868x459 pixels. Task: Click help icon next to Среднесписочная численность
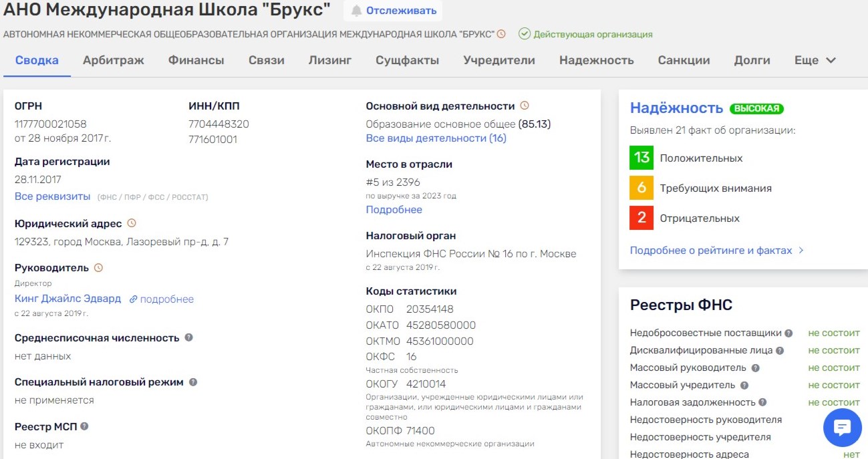pyautogui.click(x=188, y=337)
